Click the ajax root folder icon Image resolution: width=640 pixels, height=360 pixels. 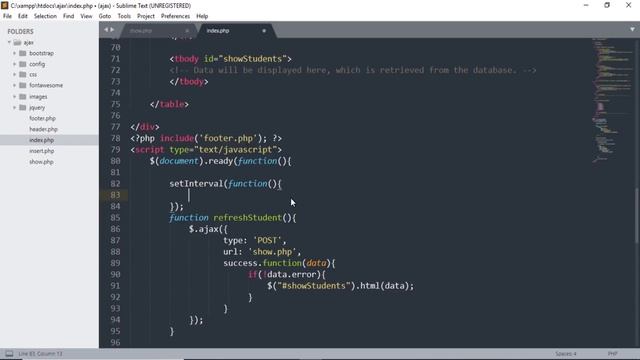coord(17,42)
